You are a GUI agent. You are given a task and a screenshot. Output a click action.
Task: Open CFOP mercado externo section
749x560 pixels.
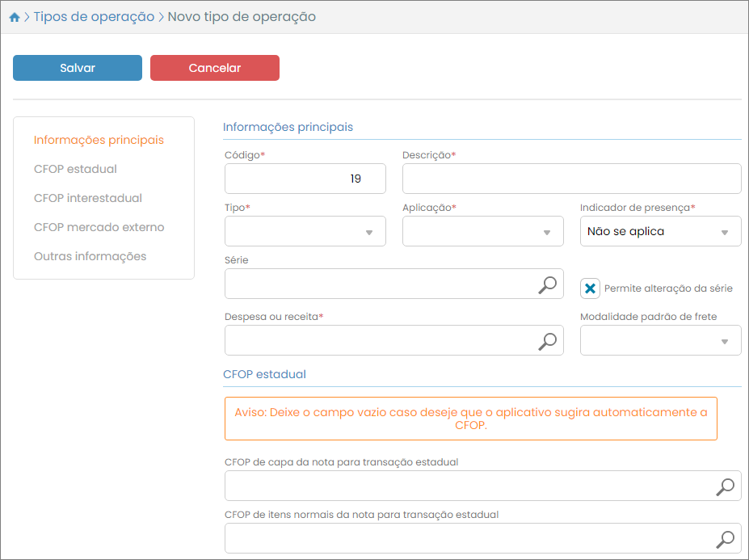point(99,227)
